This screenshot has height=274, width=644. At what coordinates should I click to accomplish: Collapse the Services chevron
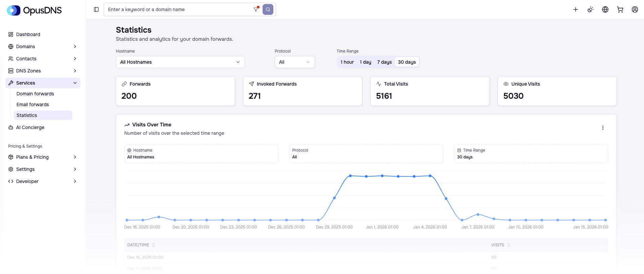click(75, 83)
